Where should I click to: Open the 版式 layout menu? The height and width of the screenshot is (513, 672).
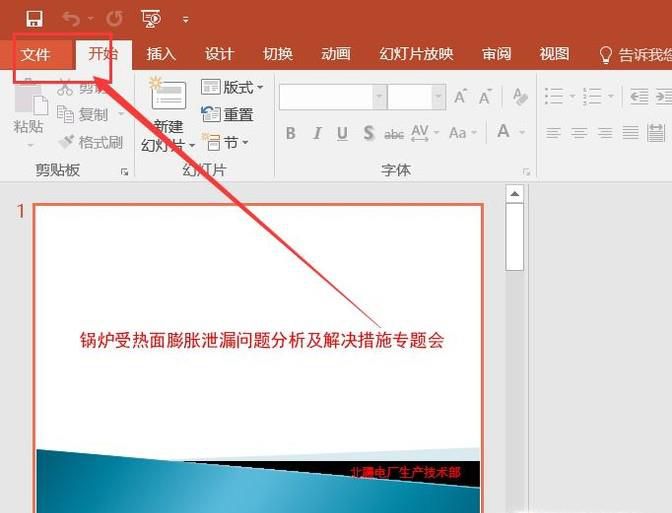232,87
